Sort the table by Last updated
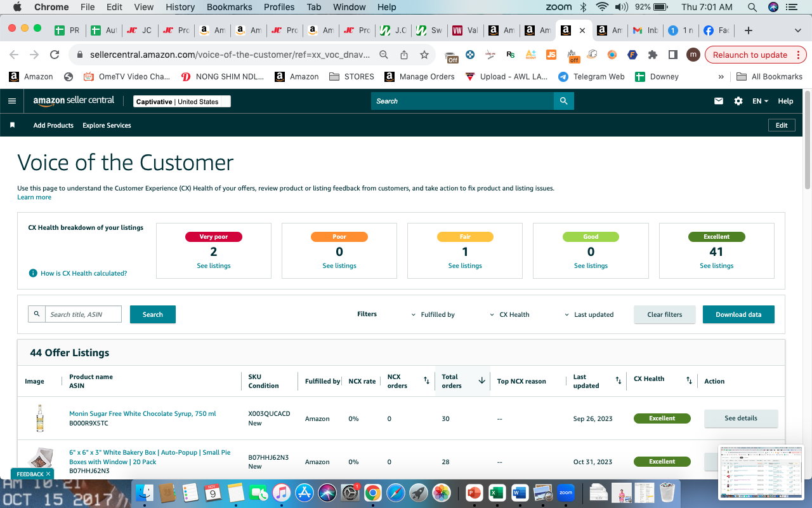 (x=619, y=380)
